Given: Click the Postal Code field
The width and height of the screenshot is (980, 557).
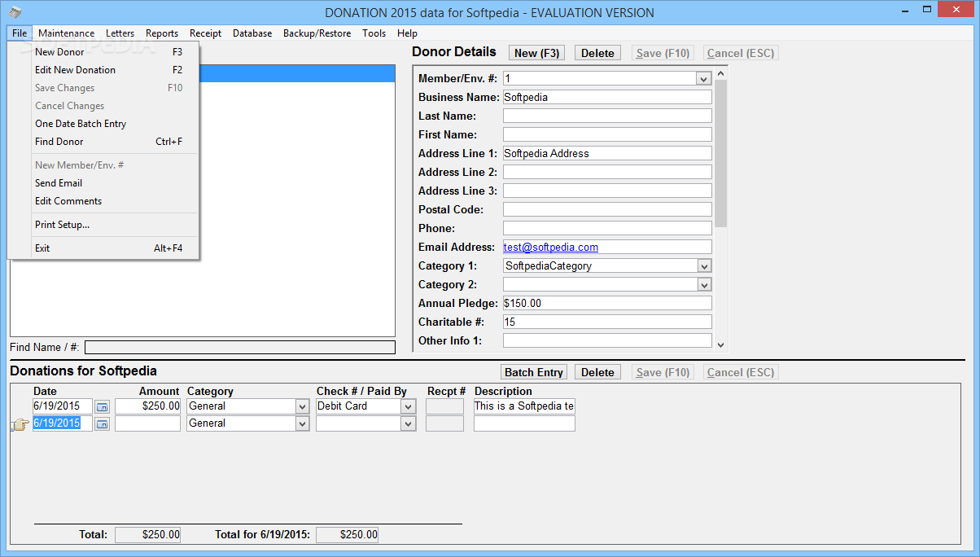Looking at the screenshot, I should pyautogui.click(x=607, y=209).
